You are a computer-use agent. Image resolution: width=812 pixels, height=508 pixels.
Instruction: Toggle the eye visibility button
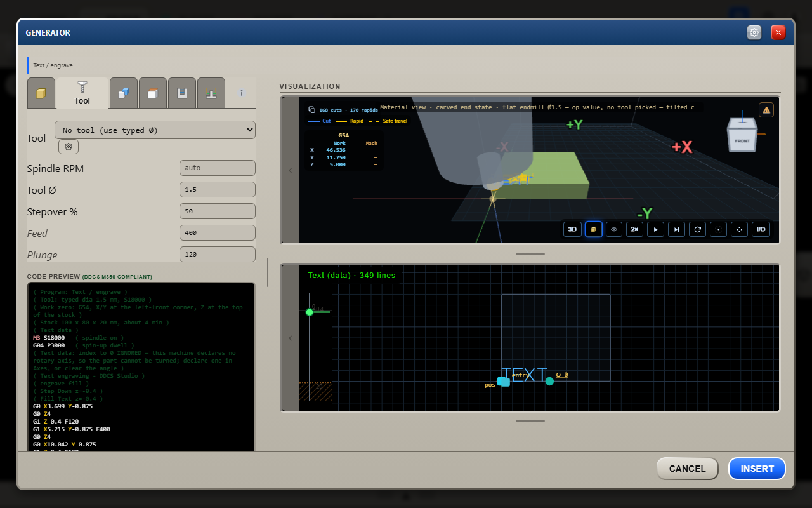613,229
